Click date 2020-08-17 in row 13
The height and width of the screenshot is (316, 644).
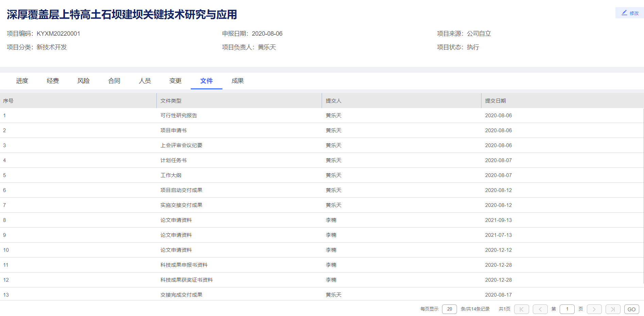[x=498, y=295]
